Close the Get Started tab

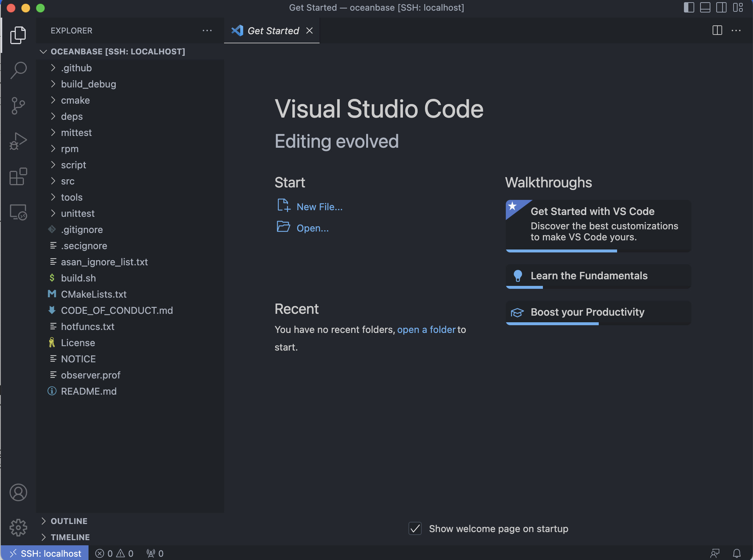pyautogui.click(x=310, y=30)
